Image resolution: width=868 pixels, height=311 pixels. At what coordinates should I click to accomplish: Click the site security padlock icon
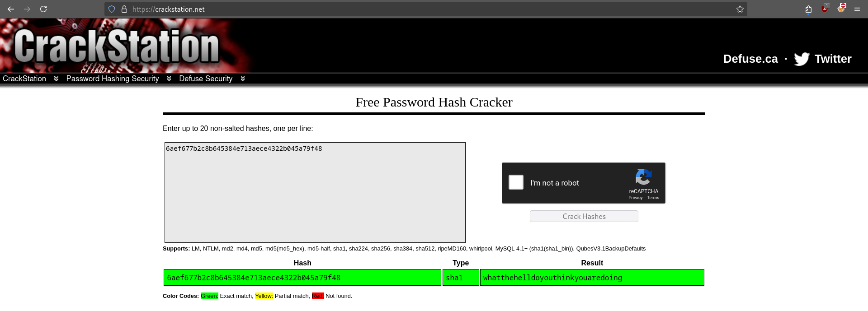pos(124,9)
